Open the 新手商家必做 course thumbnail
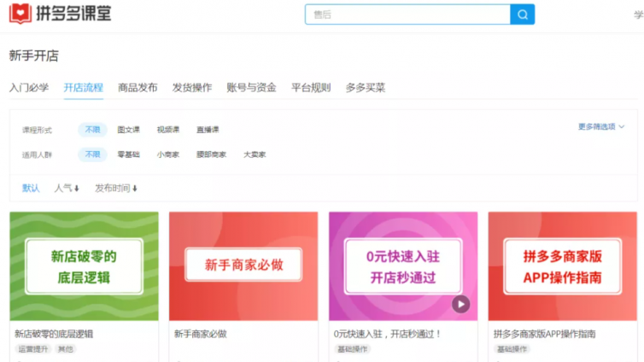The height and width of the screenshot is (362, 644). point(243,266)
